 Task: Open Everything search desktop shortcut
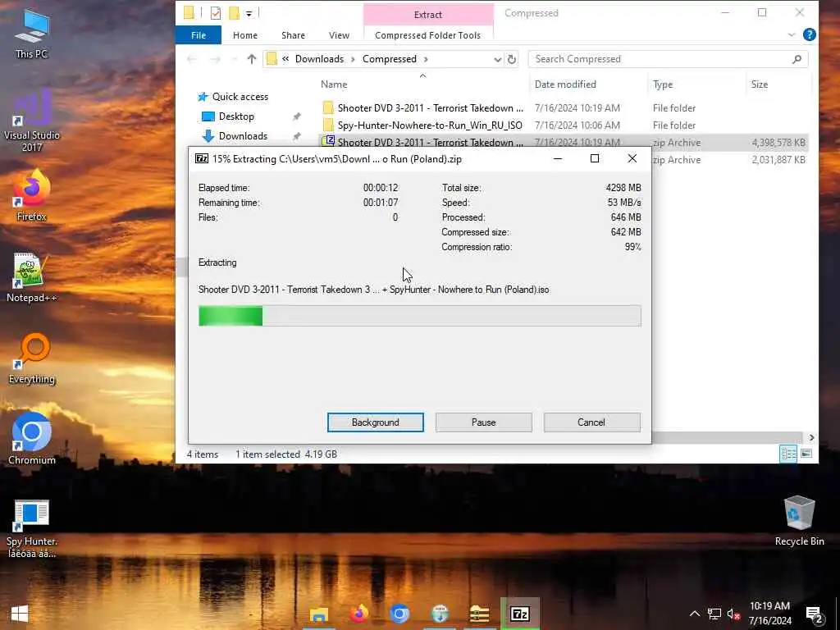pos(32,358)
